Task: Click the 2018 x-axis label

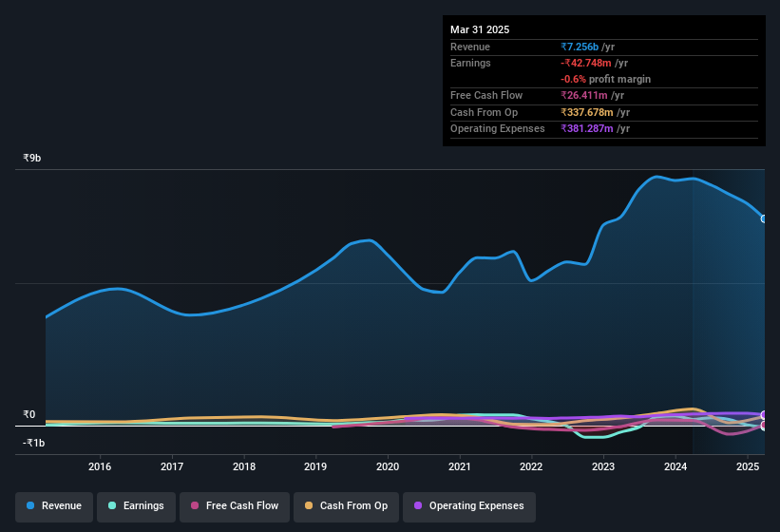Action: tap(244, 466)
